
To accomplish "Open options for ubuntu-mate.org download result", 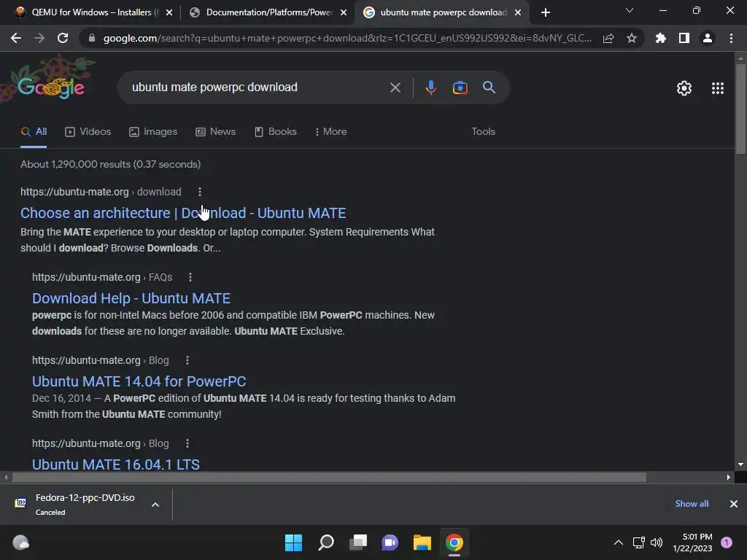I will (x=200, y=192).
